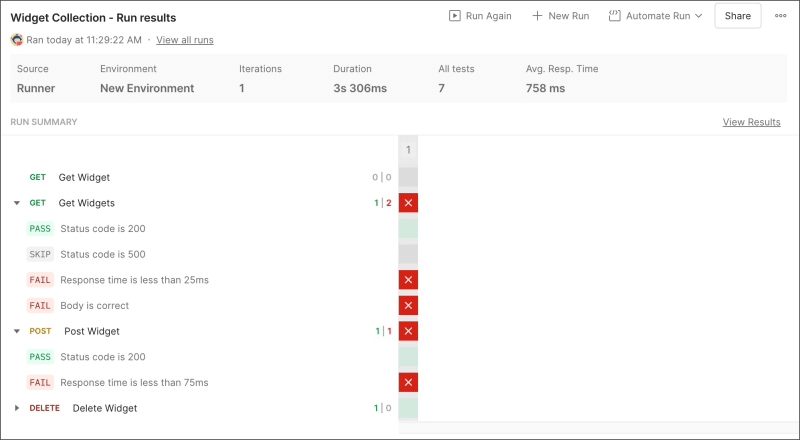Collapse the Get Widgets request tests
This screenshot has width=800, height=440.
[x=17, y=203]
